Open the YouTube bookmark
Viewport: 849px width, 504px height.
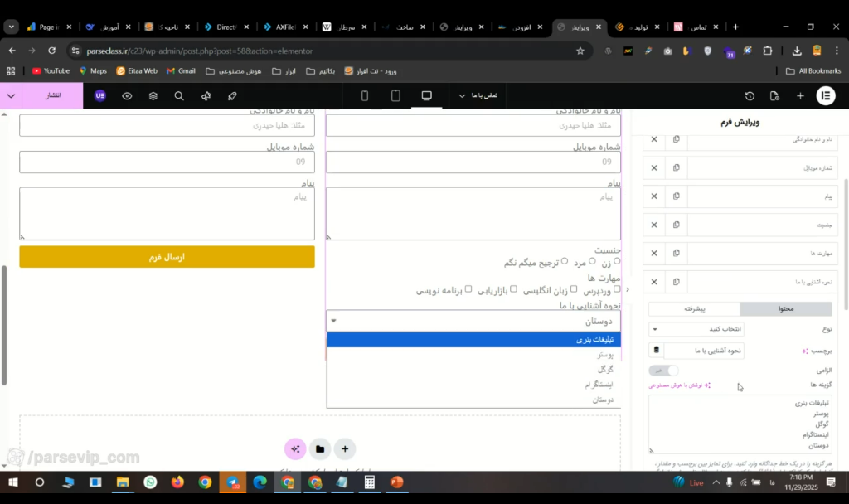point(51,71)
